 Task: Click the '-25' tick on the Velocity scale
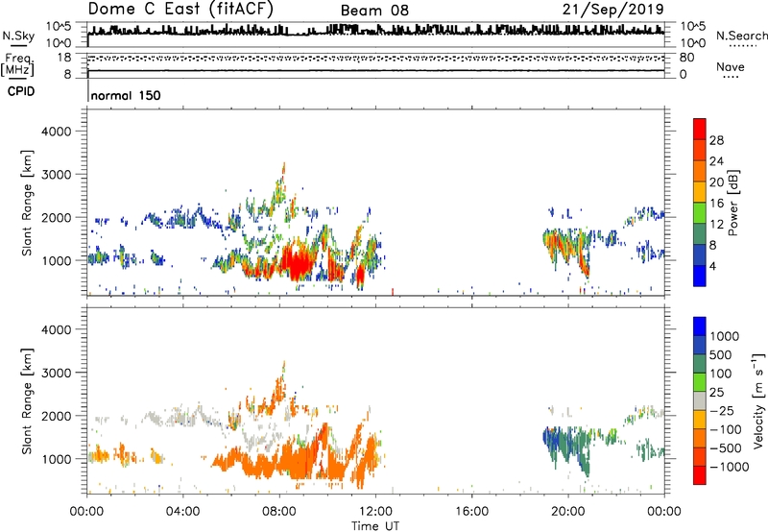(x=722, y=411)
